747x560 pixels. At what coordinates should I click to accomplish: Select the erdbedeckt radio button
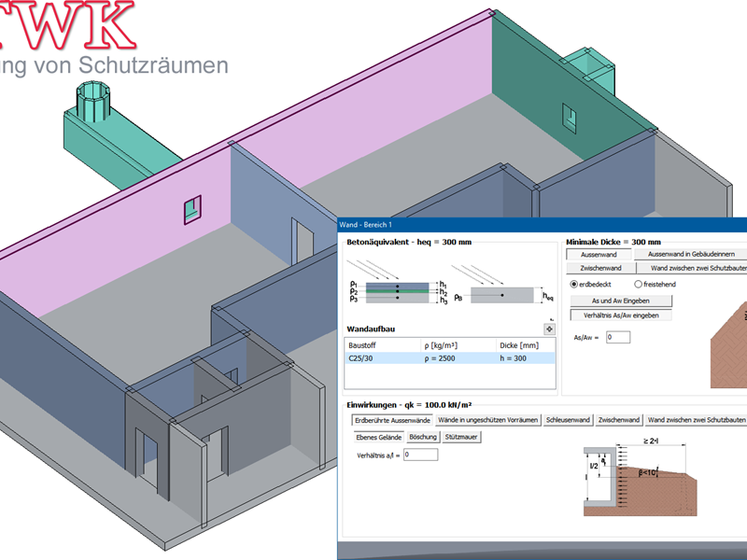pos(575,284)
